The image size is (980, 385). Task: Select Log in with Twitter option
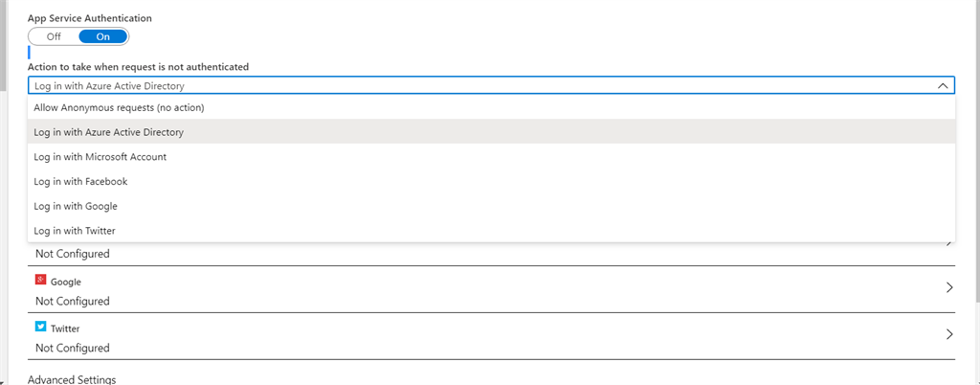(75, 231)
